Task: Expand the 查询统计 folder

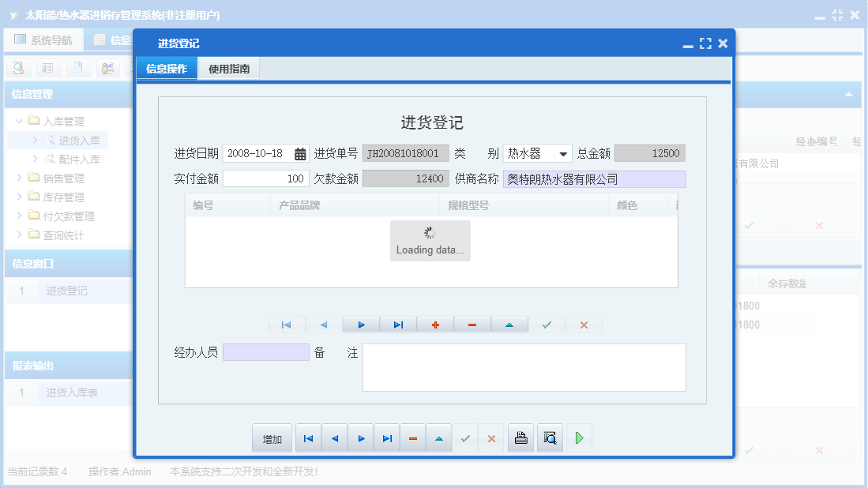Action: (x=50, y=235)
